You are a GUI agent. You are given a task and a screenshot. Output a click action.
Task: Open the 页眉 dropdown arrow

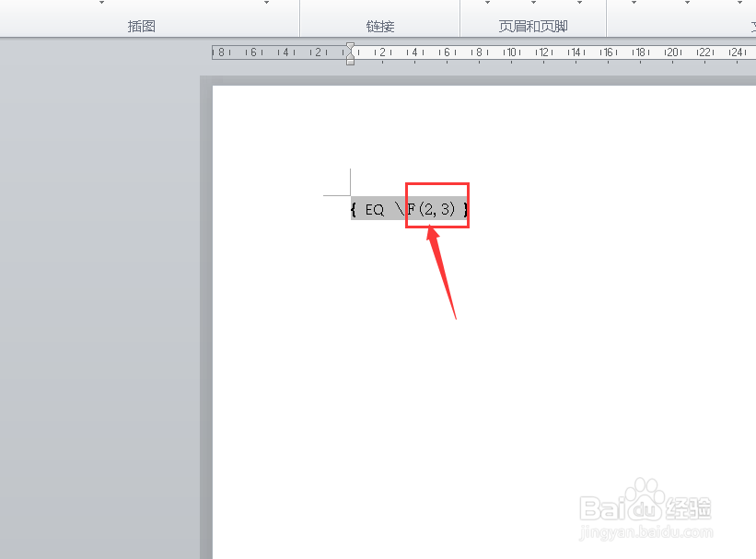tap(487, 3)
